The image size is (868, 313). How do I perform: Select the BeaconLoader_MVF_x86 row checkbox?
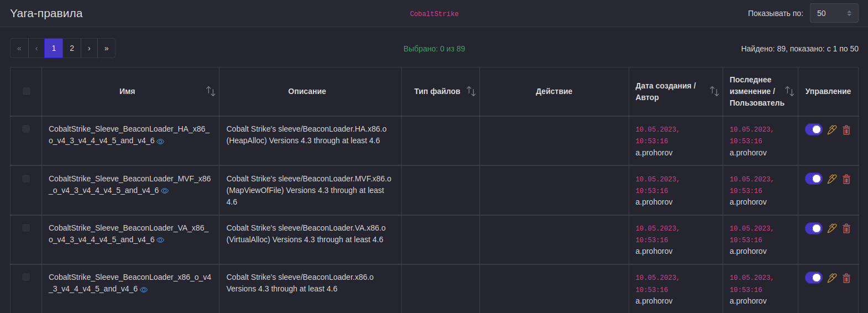tap(26, 179)
